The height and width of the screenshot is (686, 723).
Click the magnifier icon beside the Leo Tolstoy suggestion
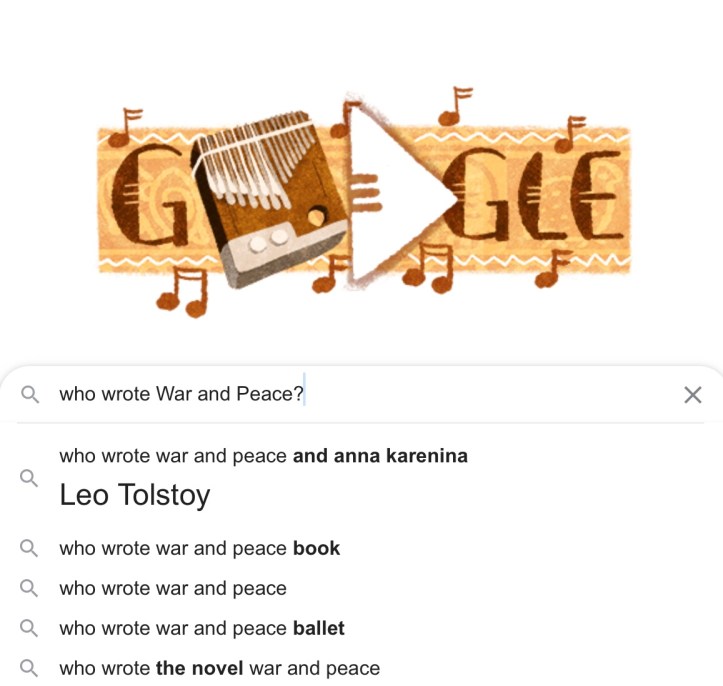click(x=30, y=477)
